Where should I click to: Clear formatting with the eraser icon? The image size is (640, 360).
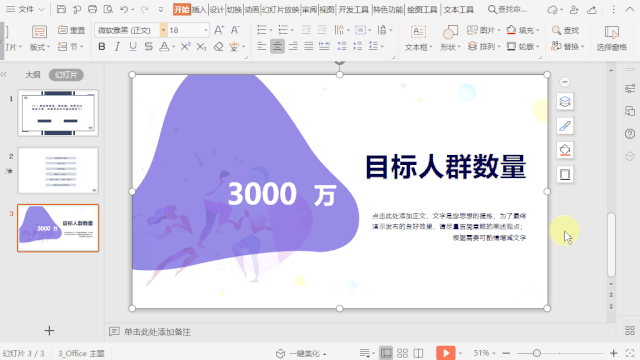[x=219, y=47]
